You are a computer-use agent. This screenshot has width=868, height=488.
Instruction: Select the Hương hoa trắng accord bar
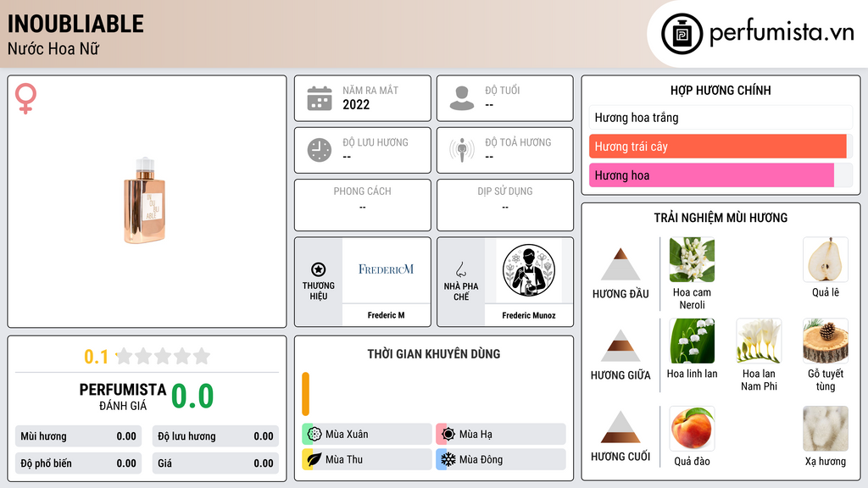click(x=721, y=117)
